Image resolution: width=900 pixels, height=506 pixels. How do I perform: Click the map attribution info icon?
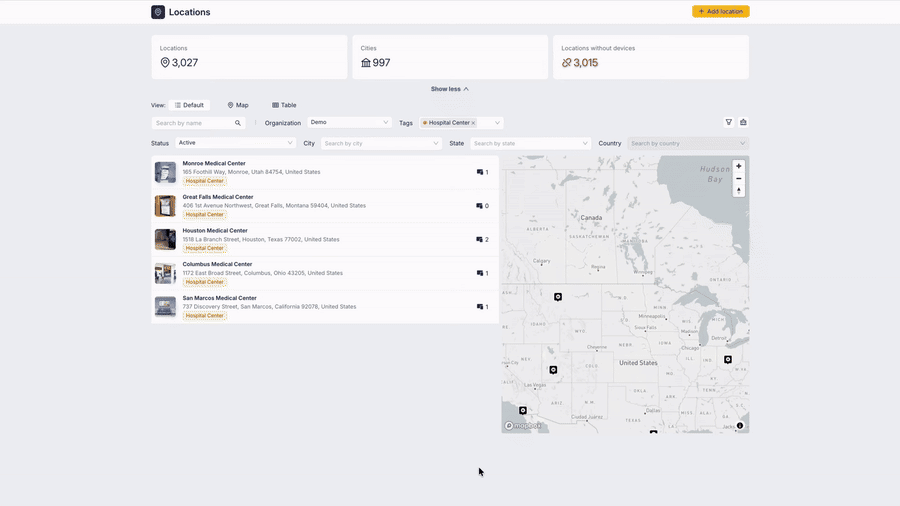[740, 426]
